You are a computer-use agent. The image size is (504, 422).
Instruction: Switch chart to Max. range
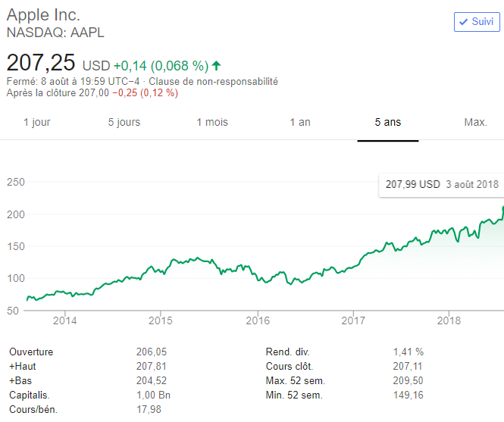[x=475, y=122]
